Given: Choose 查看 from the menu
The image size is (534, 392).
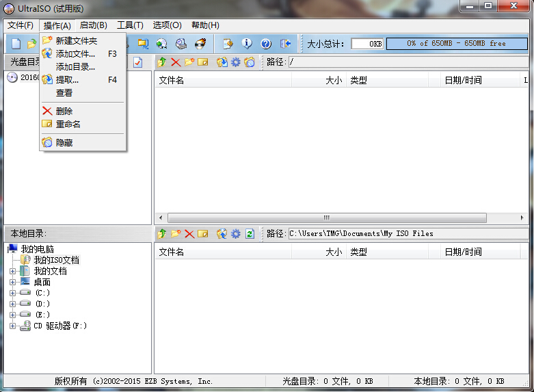Looking at the screenshot, I should coord(83,93).
